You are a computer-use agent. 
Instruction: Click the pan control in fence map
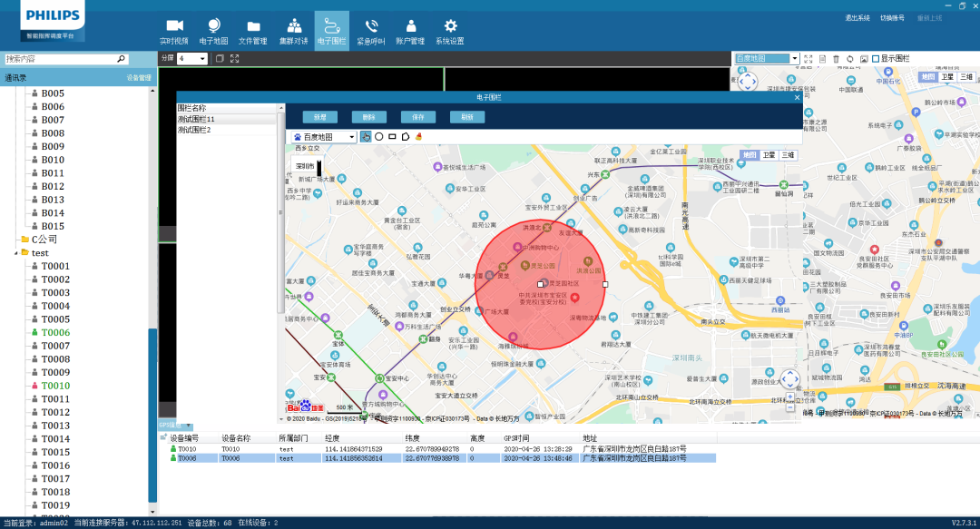click(790, 379)
